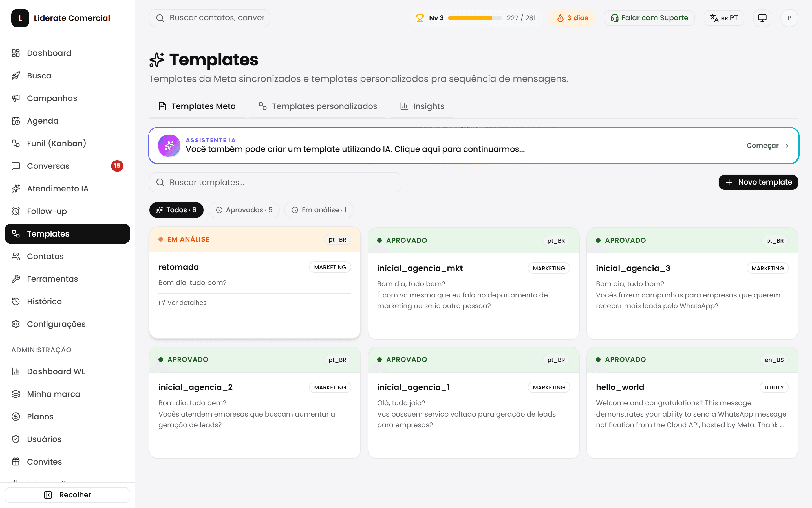
Task: Open Dashboard from the sidebar
Action: (x=67, y=53)
